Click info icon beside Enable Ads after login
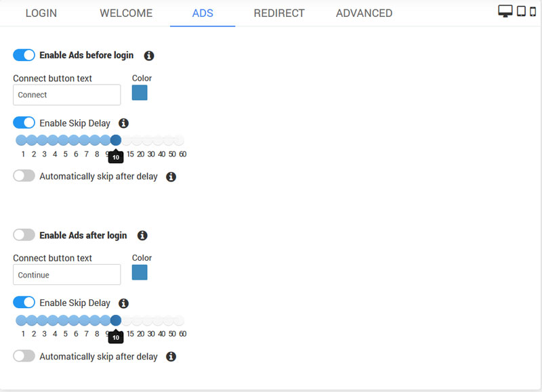542x392 pixels. (142, 236)
